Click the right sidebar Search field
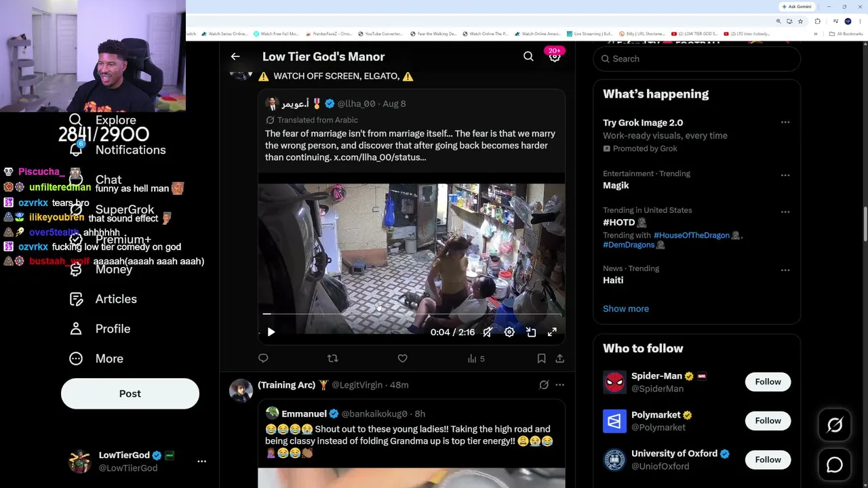868x488 pixels. tap(697, 59)
